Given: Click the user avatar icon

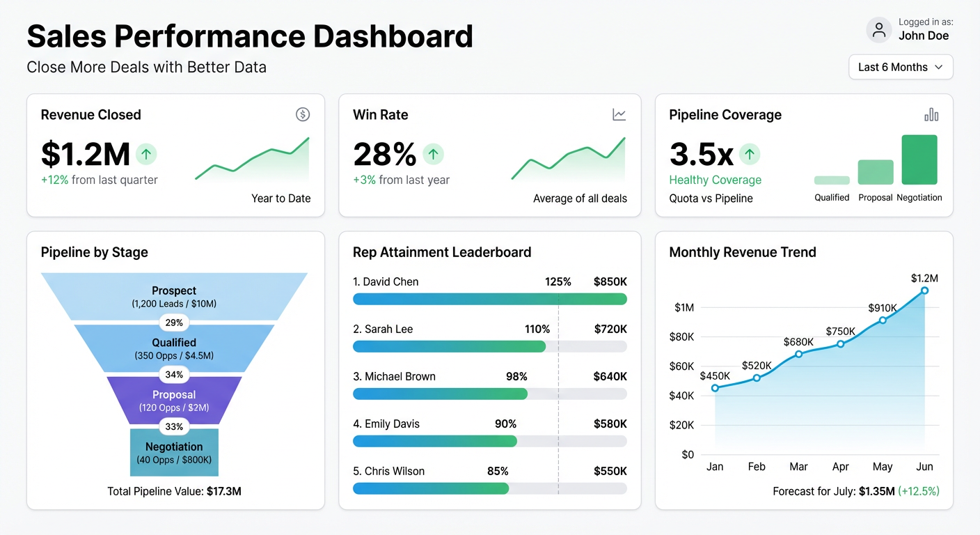Looking at the screenshot, I should [879, 31].
